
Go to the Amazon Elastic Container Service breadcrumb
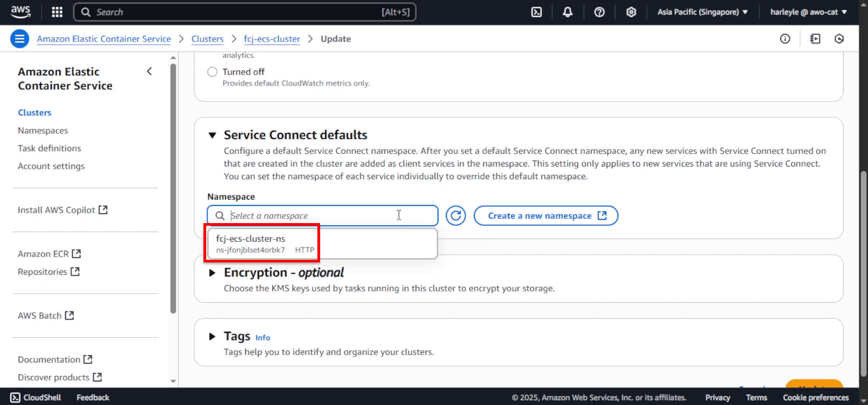pyautogui.click(x=104, y=39)
